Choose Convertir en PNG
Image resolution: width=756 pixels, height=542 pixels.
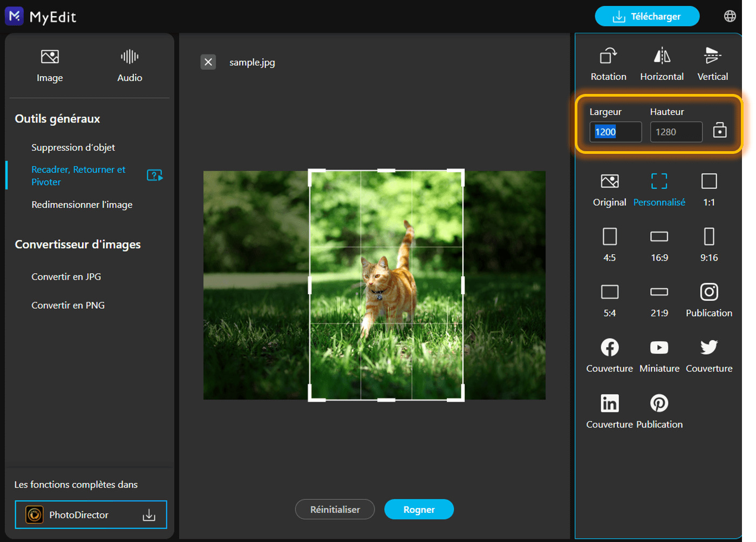pyautogui.click(x=68, y=305)
